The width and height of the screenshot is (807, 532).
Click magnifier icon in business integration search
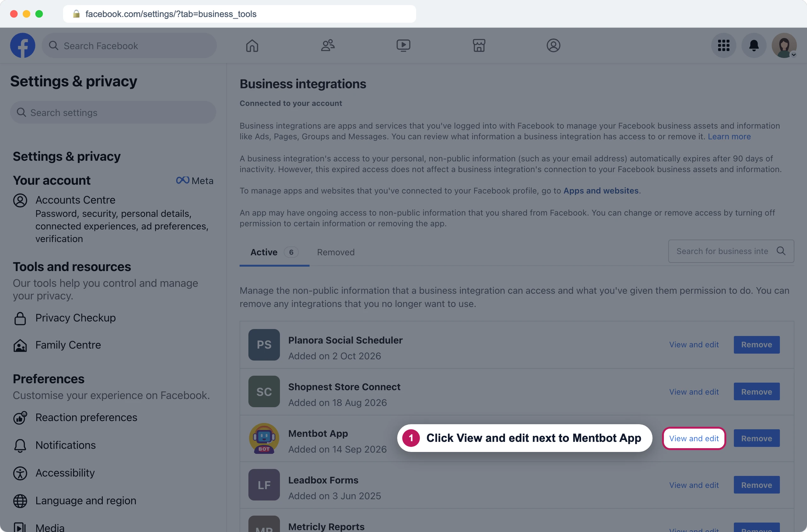click(x=781, y=251)
